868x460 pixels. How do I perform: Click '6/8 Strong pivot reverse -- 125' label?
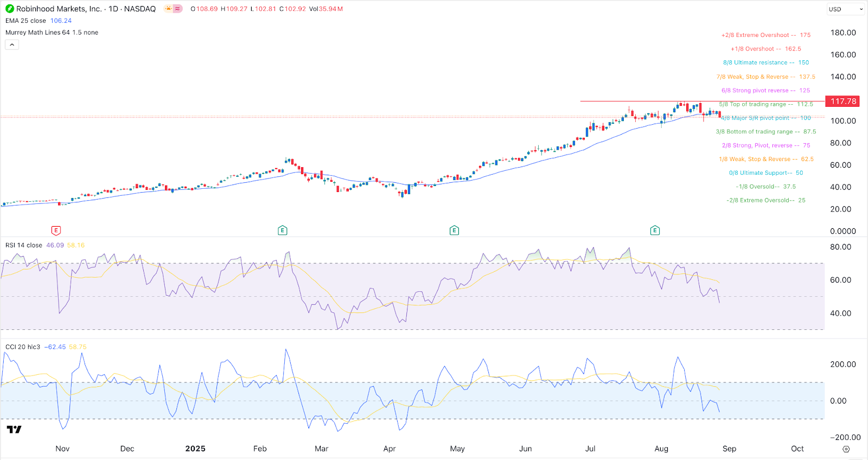tap(766, 91)
